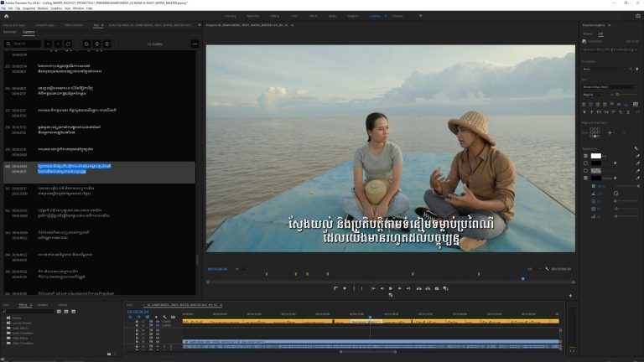
Task: Open File menu
Action: (x=3, y=8)
